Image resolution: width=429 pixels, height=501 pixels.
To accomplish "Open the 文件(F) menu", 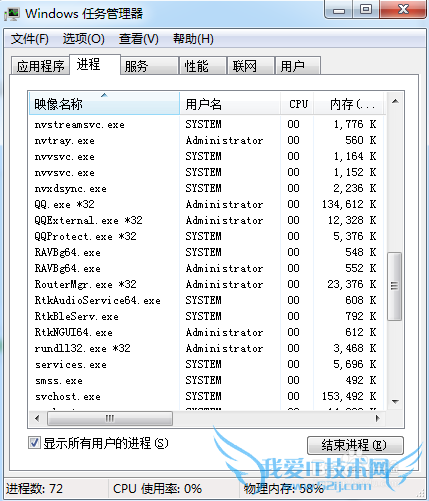I will [30, 39].
